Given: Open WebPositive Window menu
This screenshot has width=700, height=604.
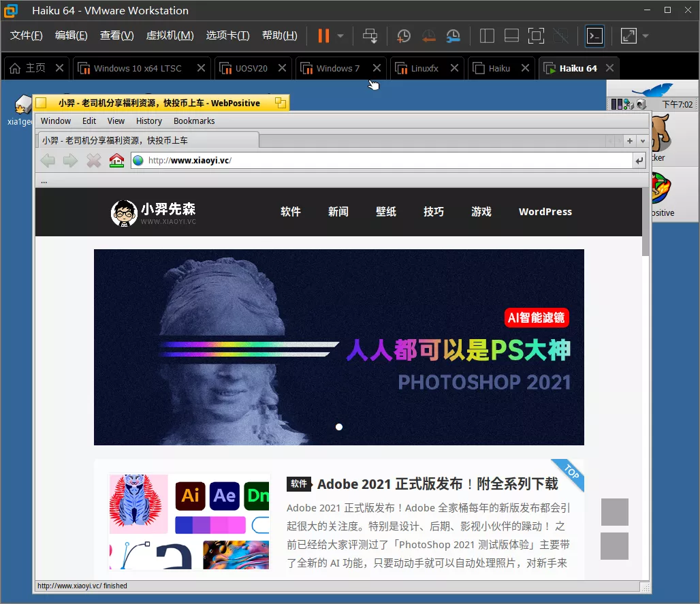Looking at the screenshot, I should coord(56,121).
